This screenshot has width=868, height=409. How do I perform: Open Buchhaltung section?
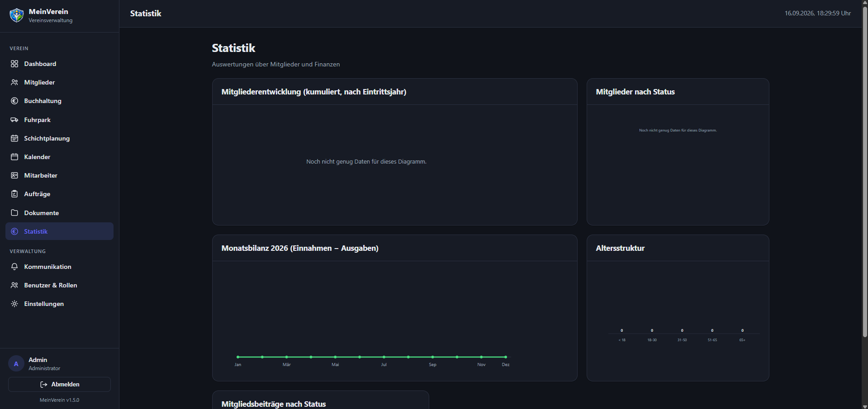pyautogui.click(x=59, y=101)
